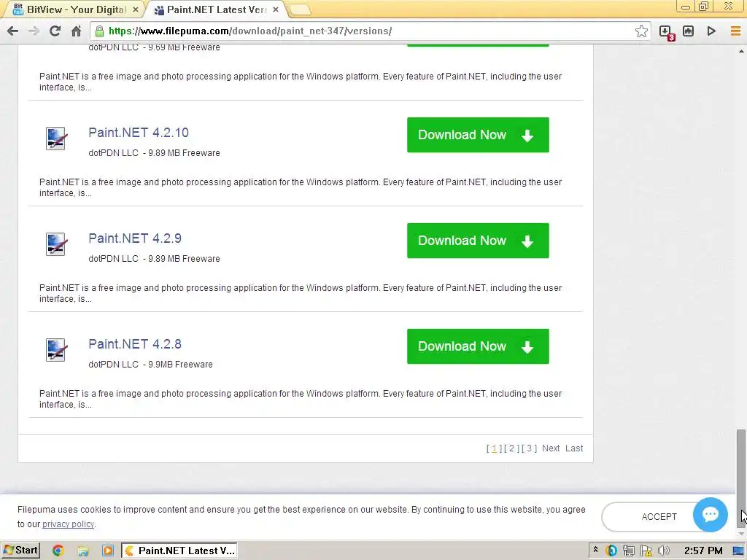Image resolution: width=747 pixels, height=560 pixels.
Task: Click the show desktop icon at the taskbar's end
Action: 738,551
